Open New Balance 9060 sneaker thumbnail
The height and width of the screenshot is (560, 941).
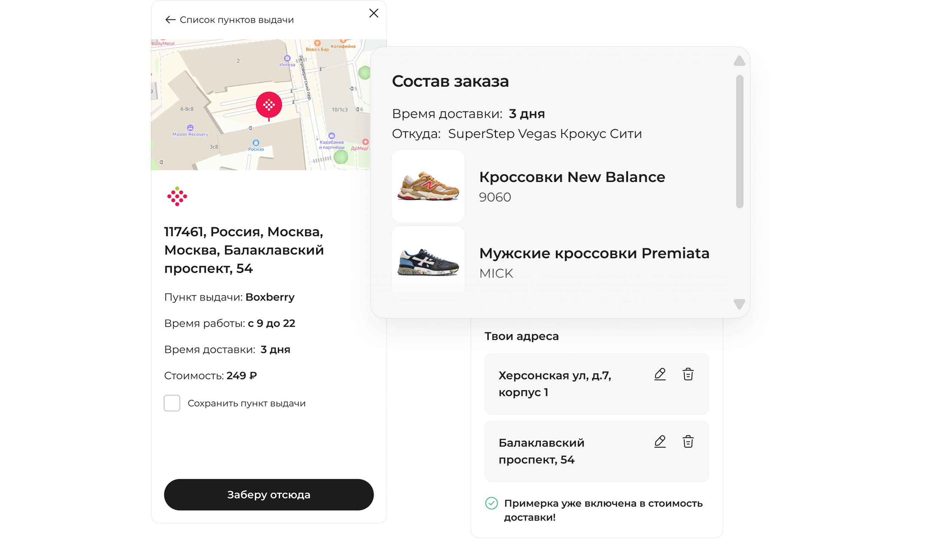tap(428, 186)
